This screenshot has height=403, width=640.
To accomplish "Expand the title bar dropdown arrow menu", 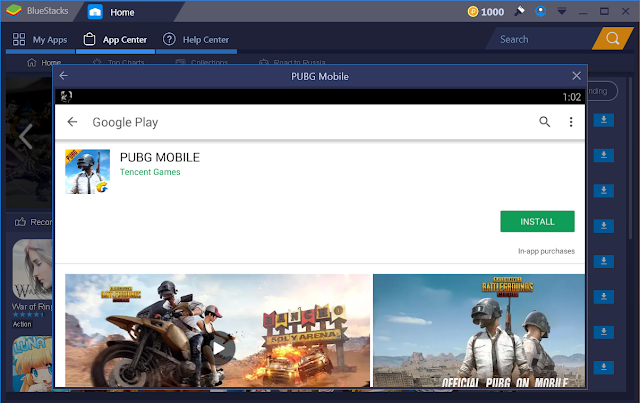I will 562,11.
